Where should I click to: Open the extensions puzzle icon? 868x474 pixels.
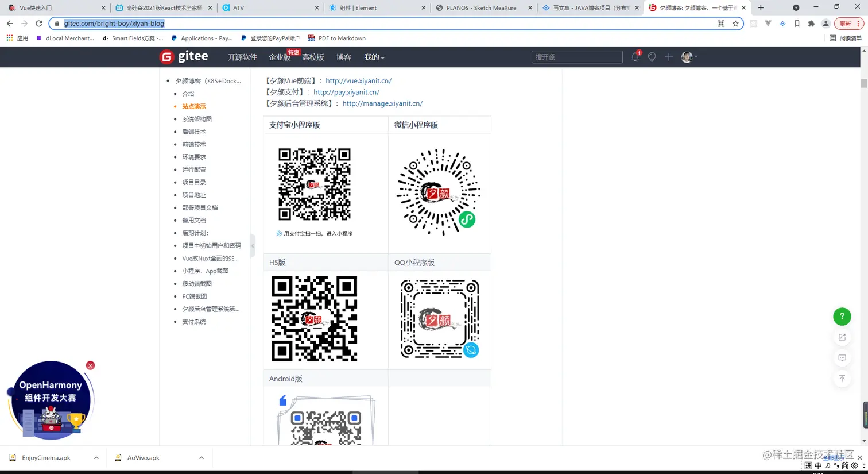[x=811, y=24]
